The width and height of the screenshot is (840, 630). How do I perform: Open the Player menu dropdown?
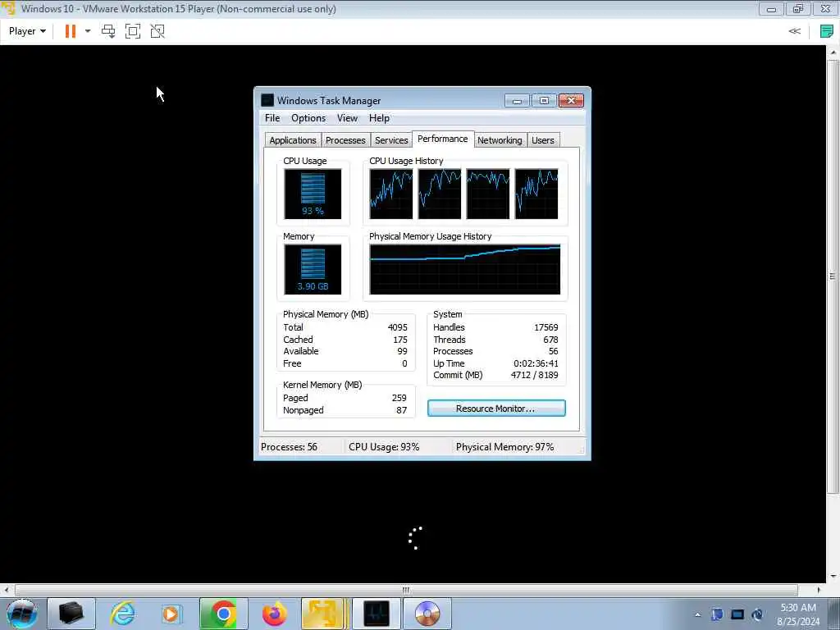click(x=27, y=31)
